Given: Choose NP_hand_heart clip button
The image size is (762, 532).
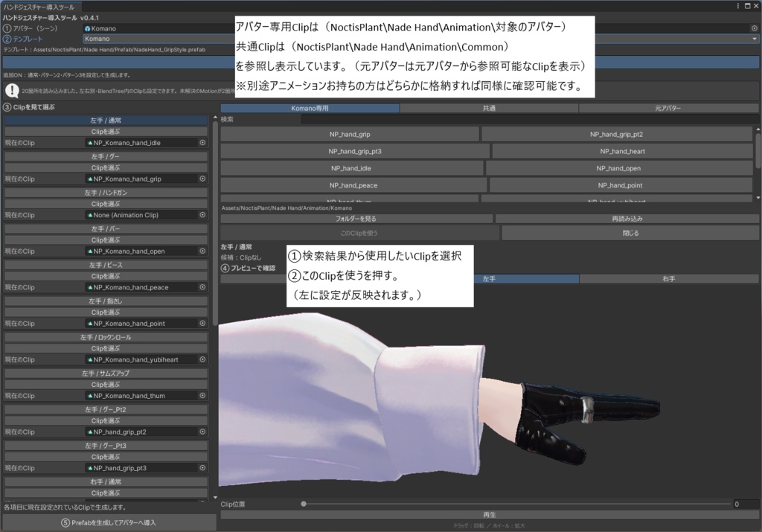Looking at the screenshot, I should coord(623,151).
